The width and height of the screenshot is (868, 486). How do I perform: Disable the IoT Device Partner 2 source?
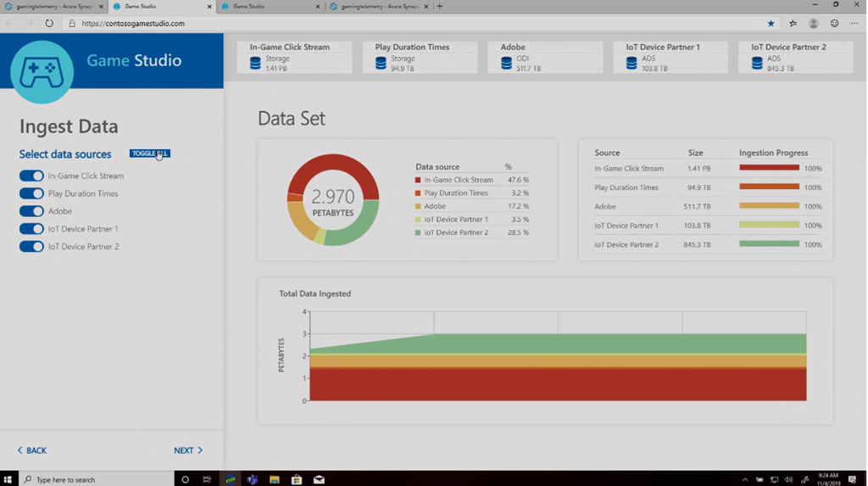pyautogui.click(x=31, y=247)
